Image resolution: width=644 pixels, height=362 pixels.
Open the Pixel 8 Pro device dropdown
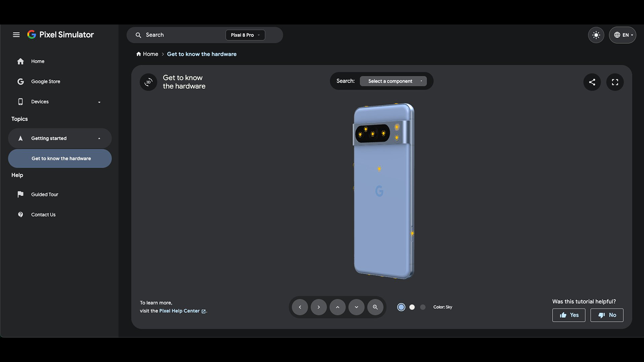(245, 35)
